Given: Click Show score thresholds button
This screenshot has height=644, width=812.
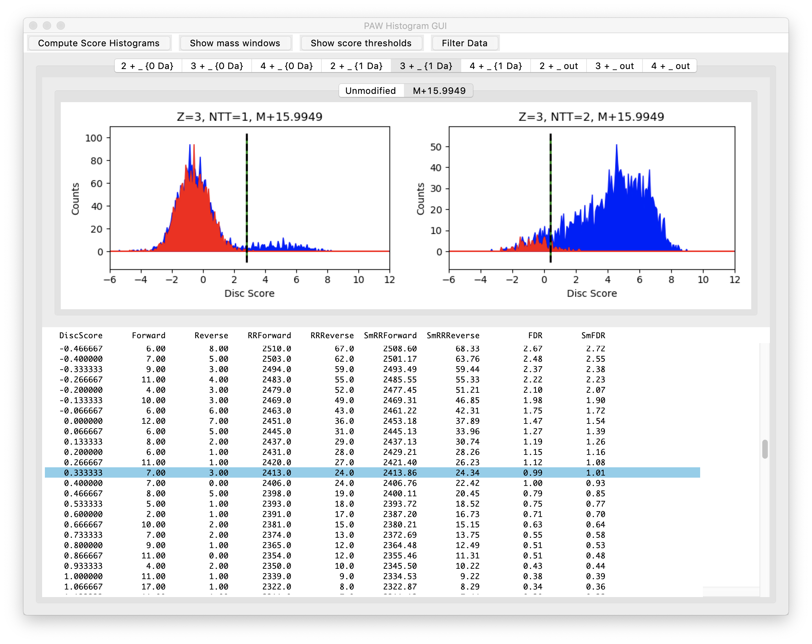Looking at the screenshot, I should click(361, 43).
